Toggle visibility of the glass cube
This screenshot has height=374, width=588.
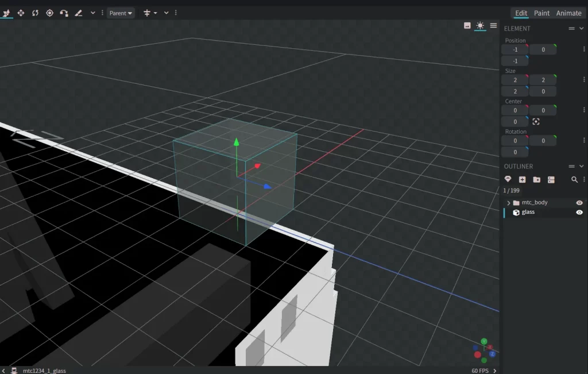click(579, 213)
